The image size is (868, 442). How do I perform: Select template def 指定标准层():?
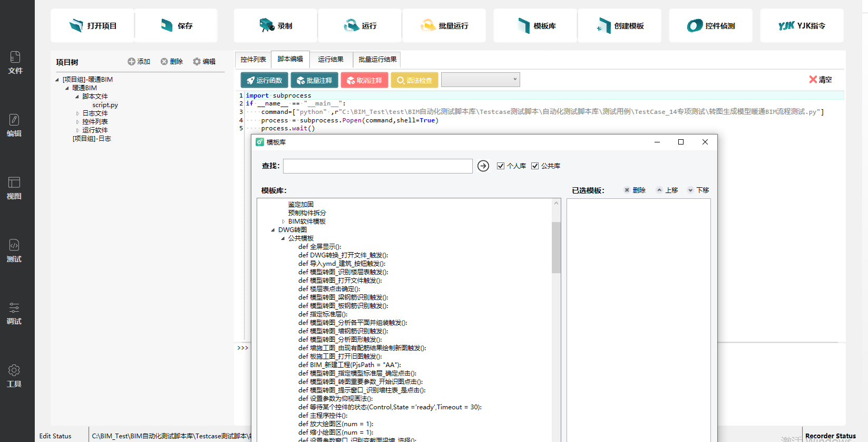(x=323, y=314)
